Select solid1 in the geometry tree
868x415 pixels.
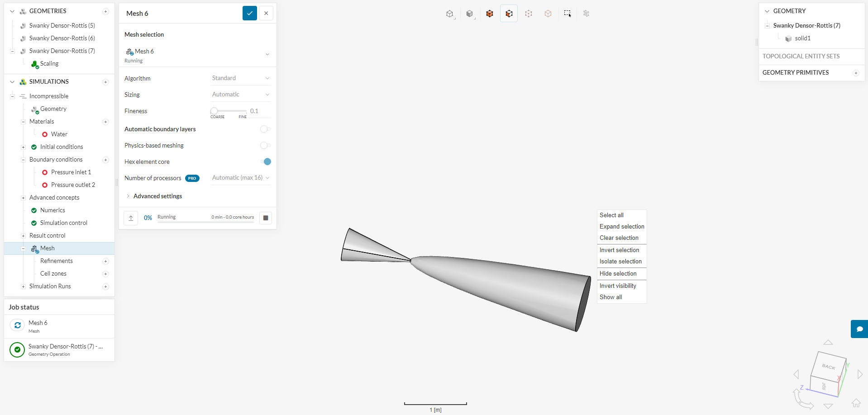click(x=802, y=38)
